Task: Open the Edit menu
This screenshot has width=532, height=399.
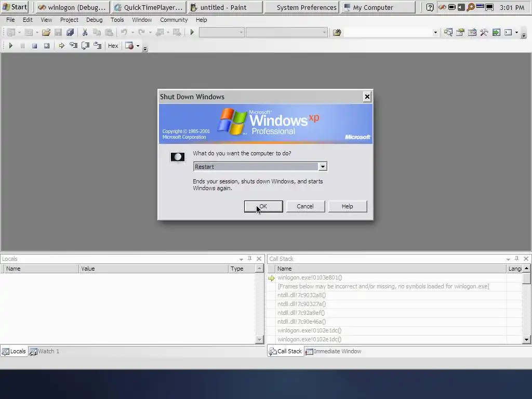Action: tap(28, 20)
